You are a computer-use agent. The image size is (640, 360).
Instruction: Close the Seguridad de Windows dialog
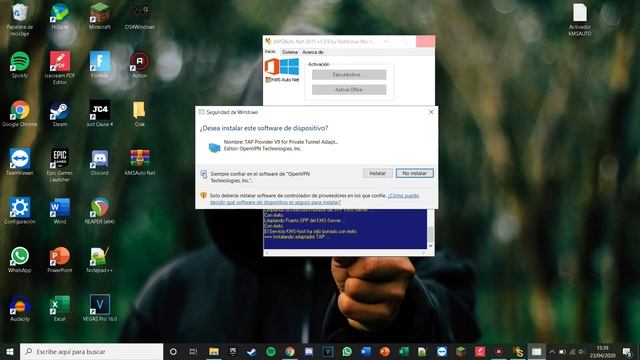pos(431,112)
